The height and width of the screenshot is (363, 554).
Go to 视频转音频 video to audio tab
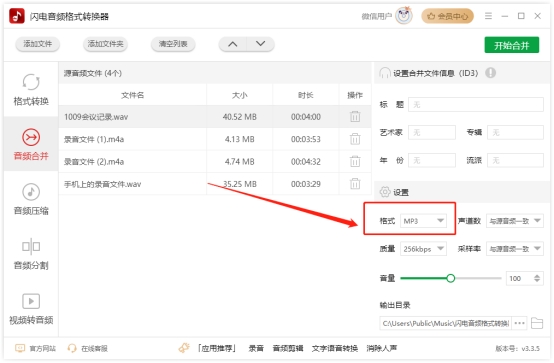click(x=31, y=309)
